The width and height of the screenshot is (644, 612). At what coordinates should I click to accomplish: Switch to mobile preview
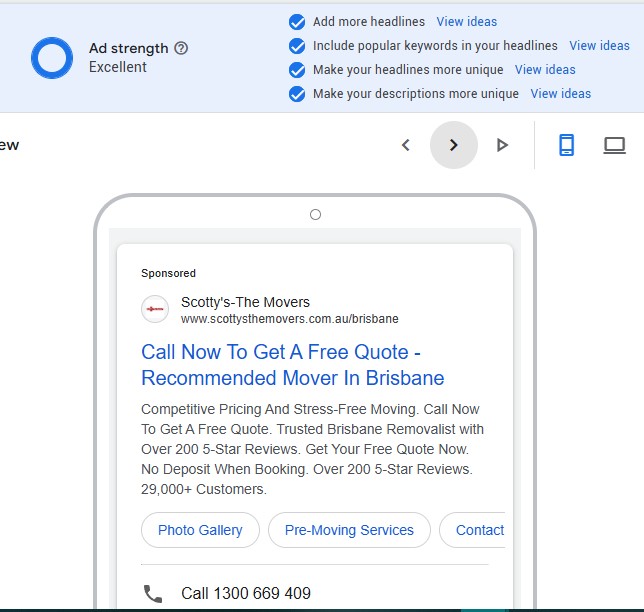pyautogui.click(x=566, y=145)
